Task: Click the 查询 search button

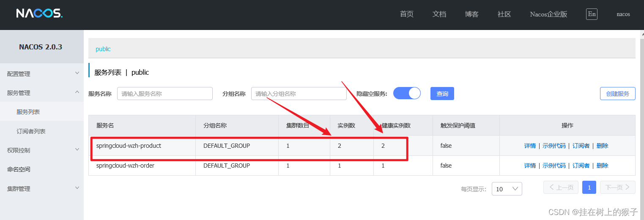Action: [x=442, y=93]
